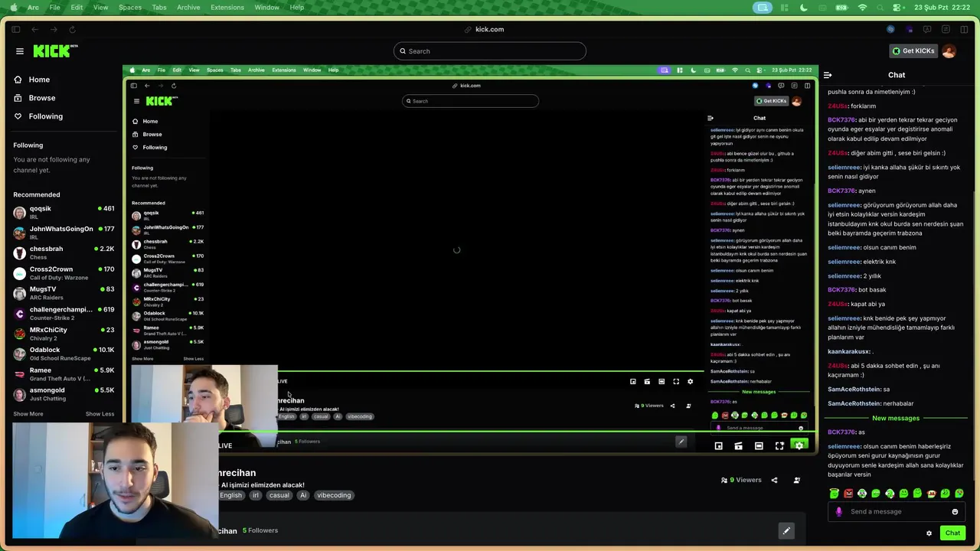The image size is (980, 551).
Task: Open the Get KICKs button
Action: pyautogui.click(x=913, y=51)
